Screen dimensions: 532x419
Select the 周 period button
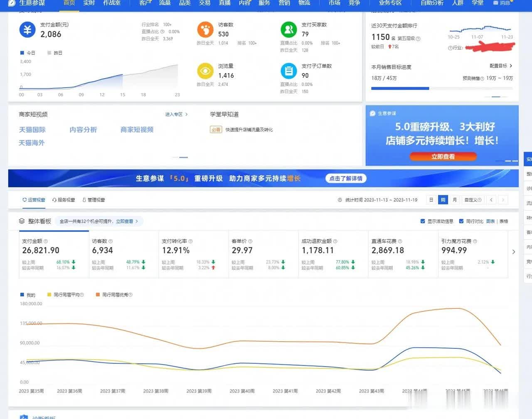(443, 200)
